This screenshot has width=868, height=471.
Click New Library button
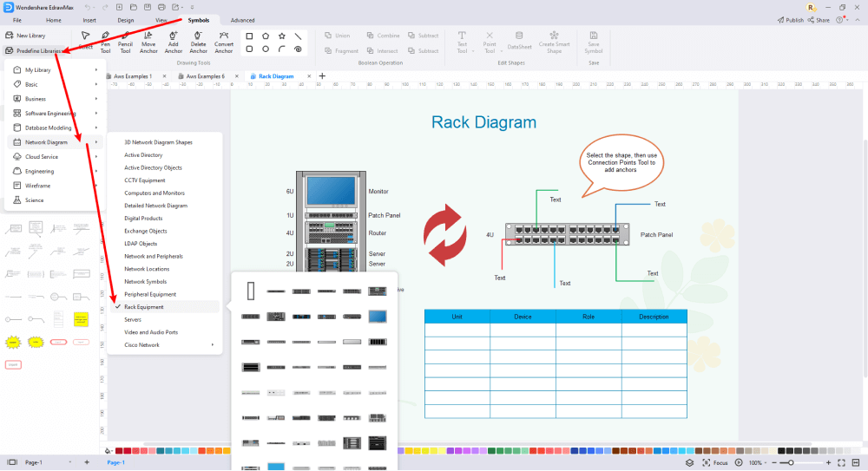(25, 36)
